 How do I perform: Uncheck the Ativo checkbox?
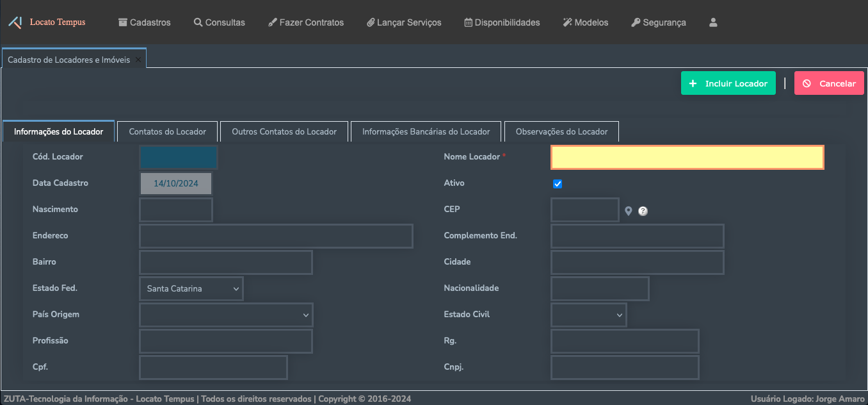(558, 184)
